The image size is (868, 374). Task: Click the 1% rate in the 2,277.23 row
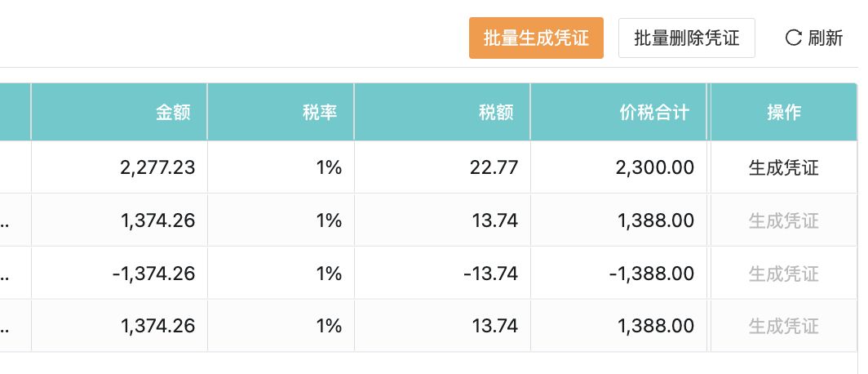click(328, 168)
